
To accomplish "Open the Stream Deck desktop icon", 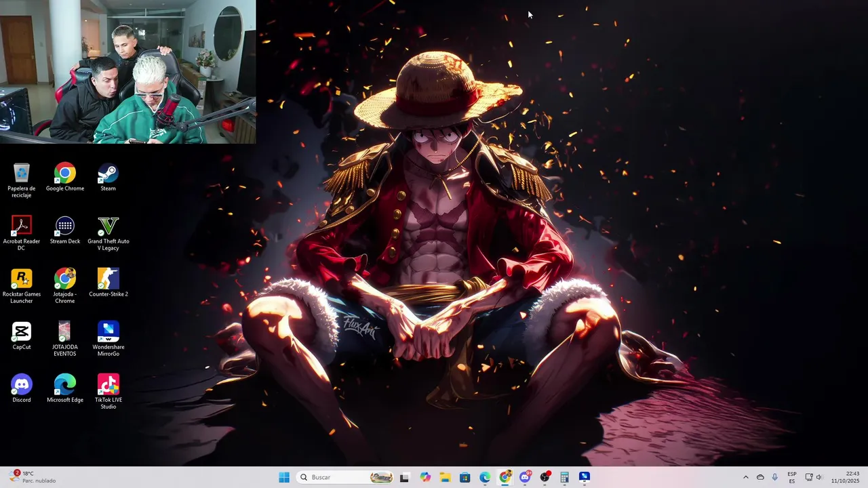I will point(65,230).
